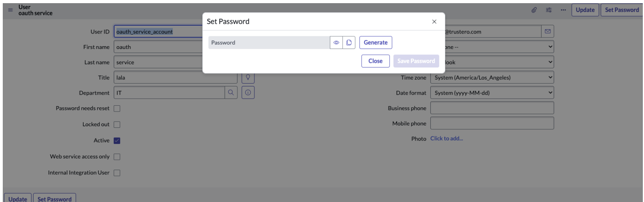Open the Date format dropdown
Image resolution: width=644 pixels, height=202 pixels.
pyautogui.click(x=492, y=93)
